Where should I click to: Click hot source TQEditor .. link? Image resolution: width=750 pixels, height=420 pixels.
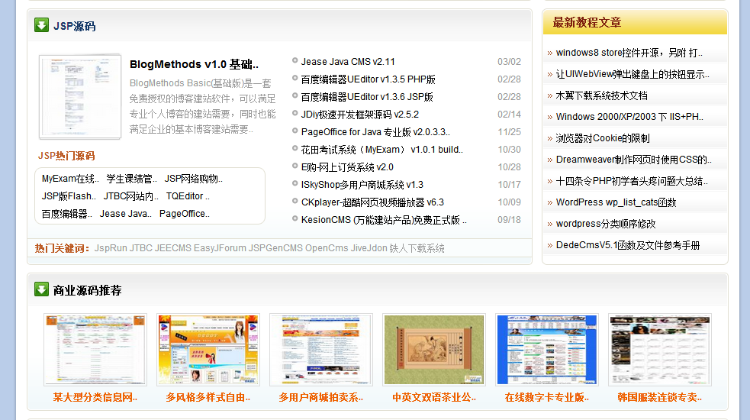click(x=188, y=196)
